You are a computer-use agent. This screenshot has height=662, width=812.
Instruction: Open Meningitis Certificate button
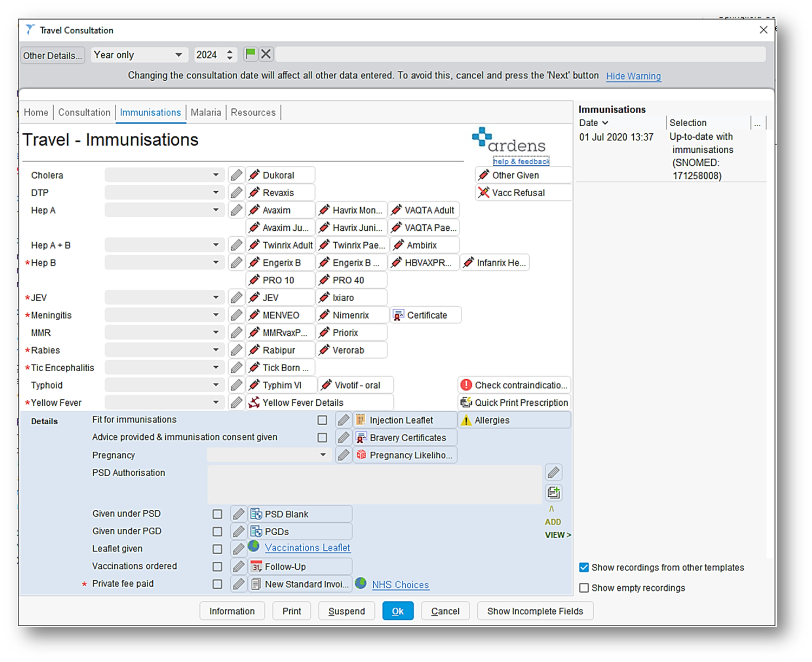pyautogui.click(x=425, y=315)
